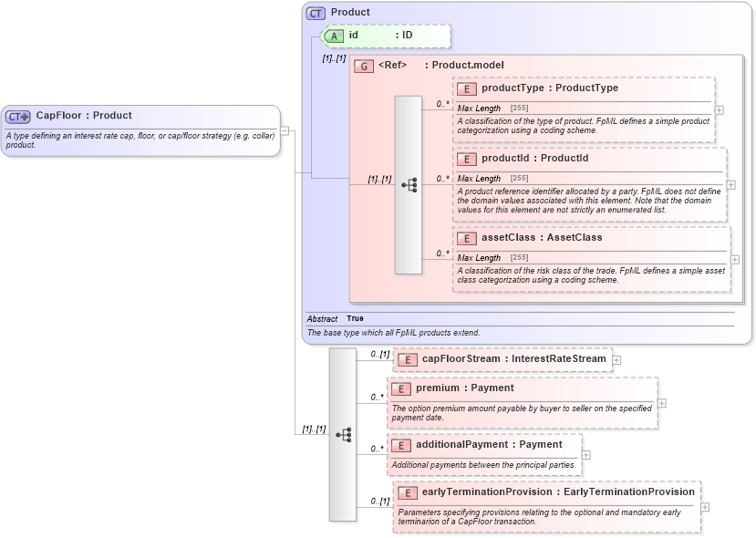The image size is (756, 538).
Task: Click the 'assetClass : AssetClass' label
Action: point(542,237)
